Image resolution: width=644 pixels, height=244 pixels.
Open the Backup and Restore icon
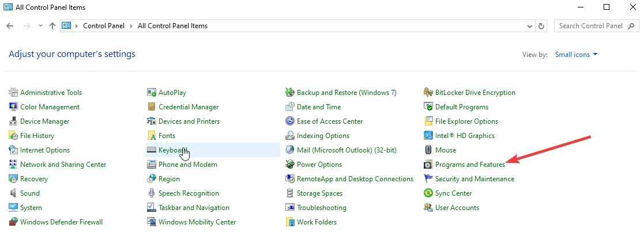[290, 93]
